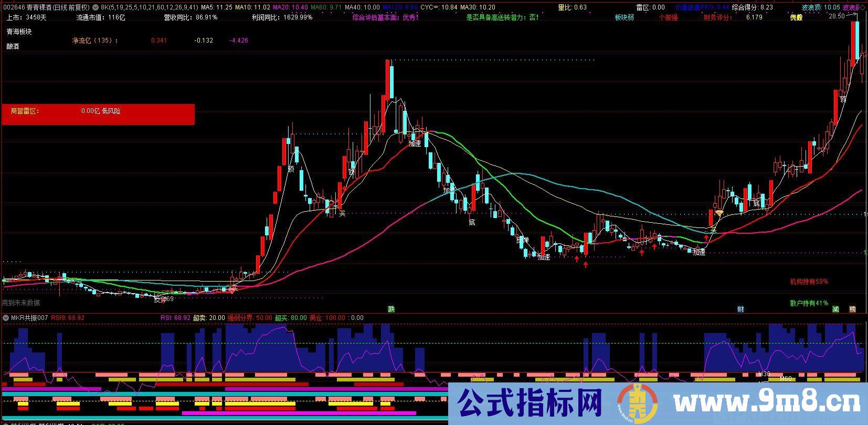Click the diamond icon at top-right corner
868x425 pixels.
tap(864, 8)
